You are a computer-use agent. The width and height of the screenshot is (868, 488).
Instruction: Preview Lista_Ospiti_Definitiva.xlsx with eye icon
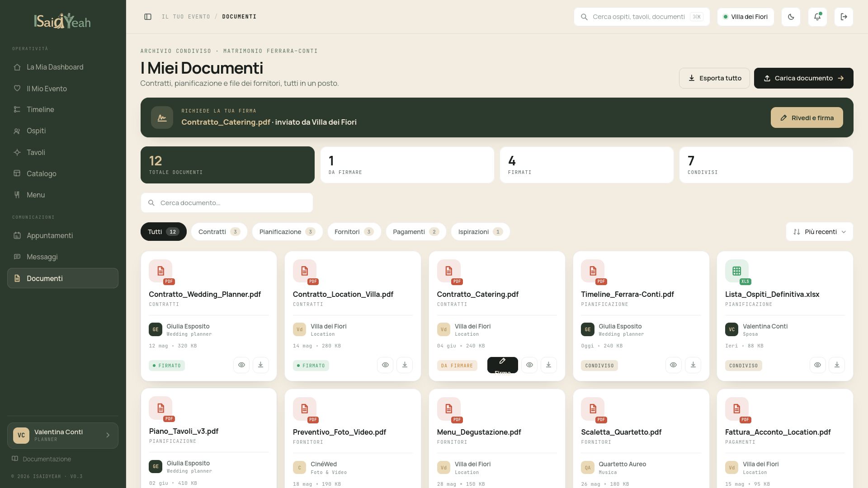point(817,365)
